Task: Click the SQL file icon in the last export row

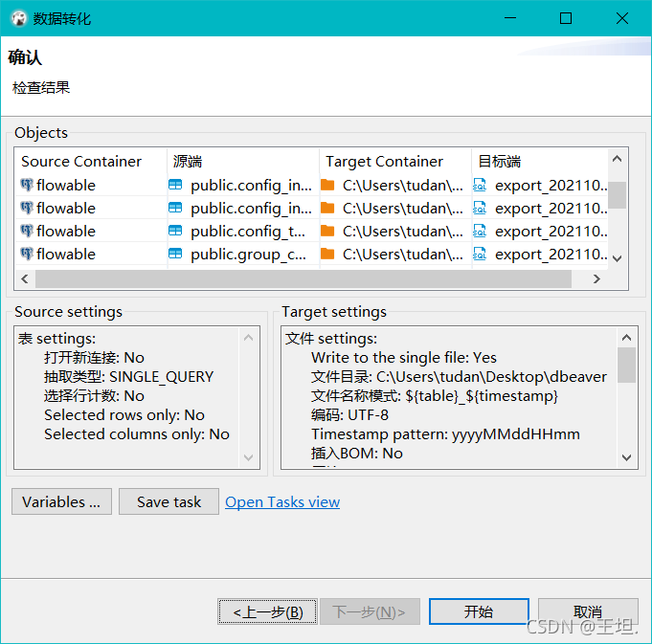Action: (480, 254)
